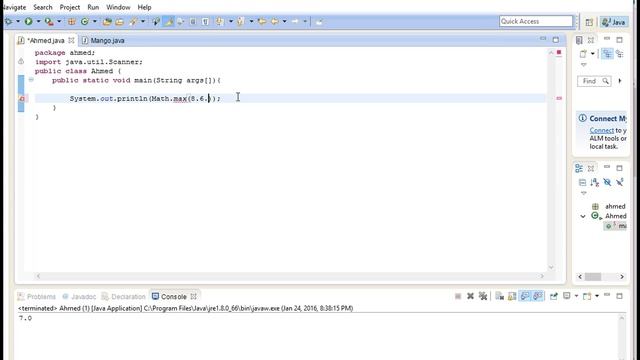Click the New Java Class icon
Viewport: 640px width, 360px height.
84,22
